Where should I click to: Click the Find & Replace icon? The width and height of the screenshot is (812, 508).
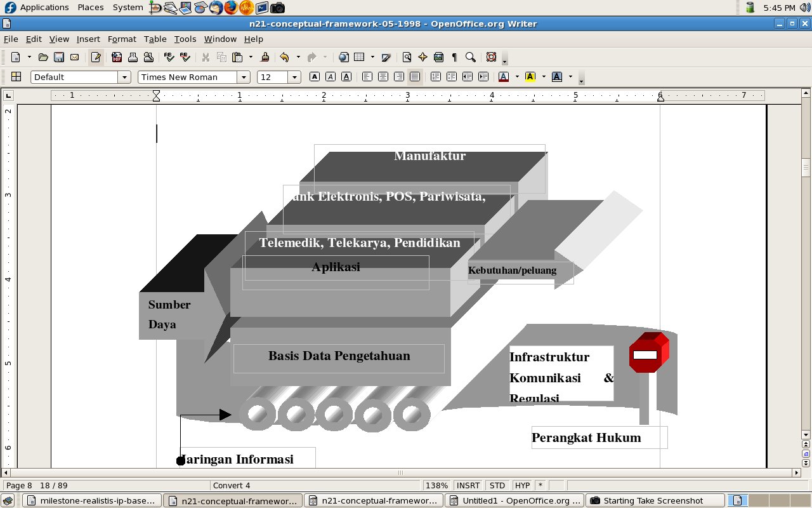(407, 57)
